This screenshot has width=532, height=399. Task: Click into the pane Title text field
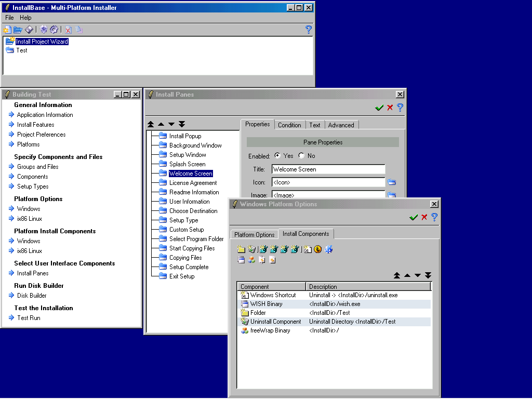coord(328,169)
